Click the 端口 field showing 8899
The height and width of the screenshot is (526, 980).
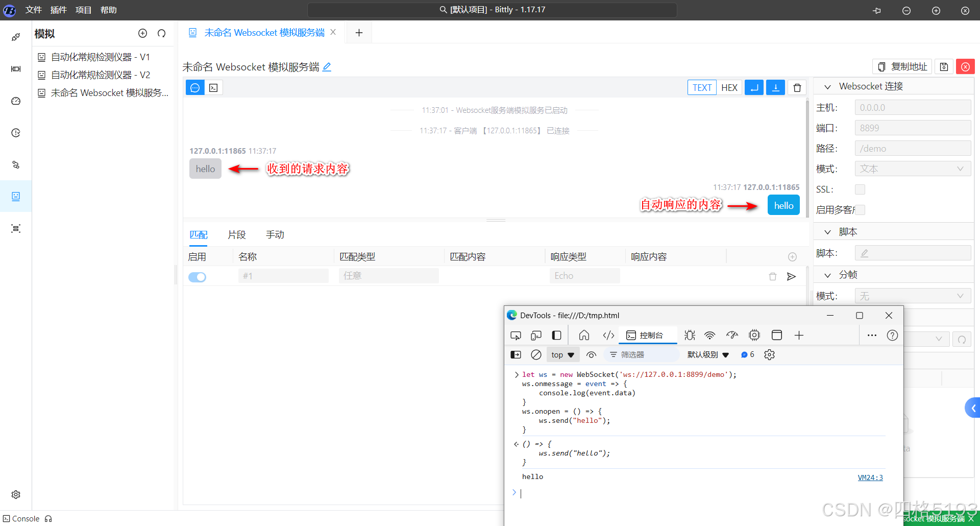[x=913, y=128]
